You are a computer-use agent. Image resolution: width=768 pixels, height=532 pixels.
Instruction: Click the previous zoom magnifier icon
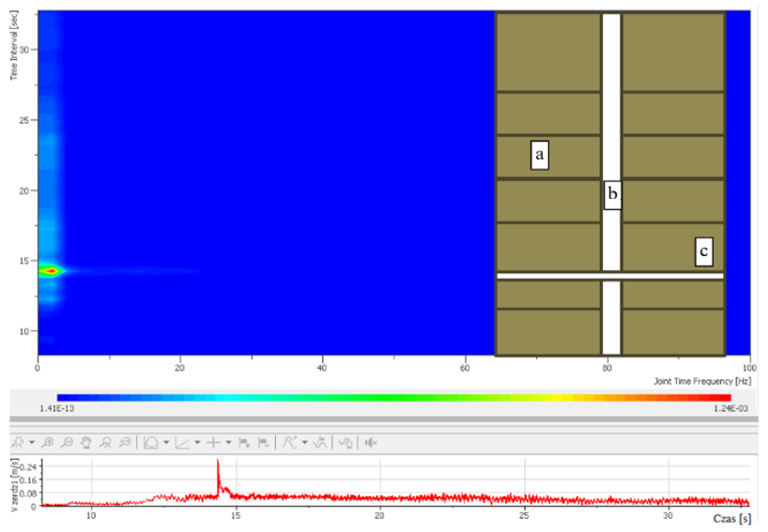tap(125, 443)
